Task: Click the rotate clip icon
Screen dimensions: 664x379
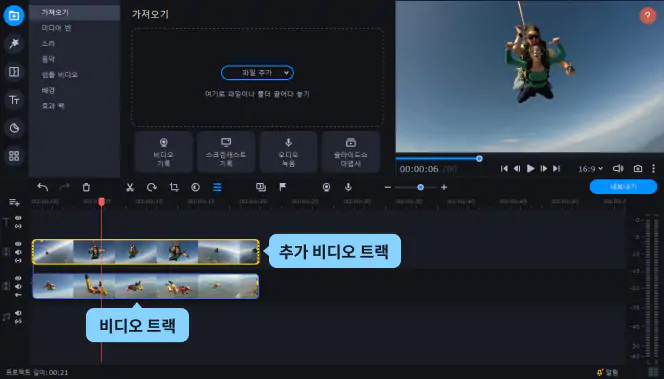Action: [152, 187]
